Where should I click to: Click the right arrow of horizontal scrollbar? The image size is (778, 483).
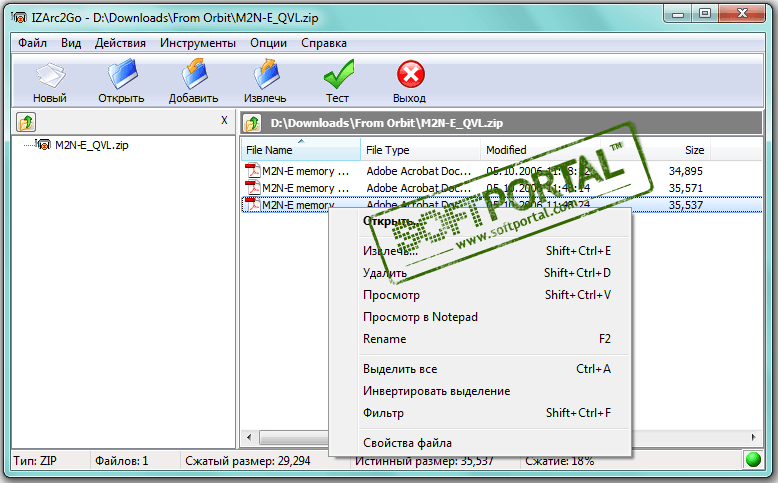(754, 437)
